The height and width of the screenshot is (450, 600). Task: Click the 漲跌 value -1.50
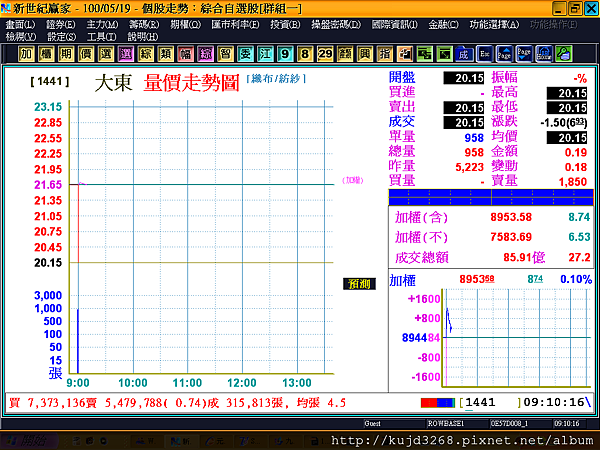click(x=563, y=122)
